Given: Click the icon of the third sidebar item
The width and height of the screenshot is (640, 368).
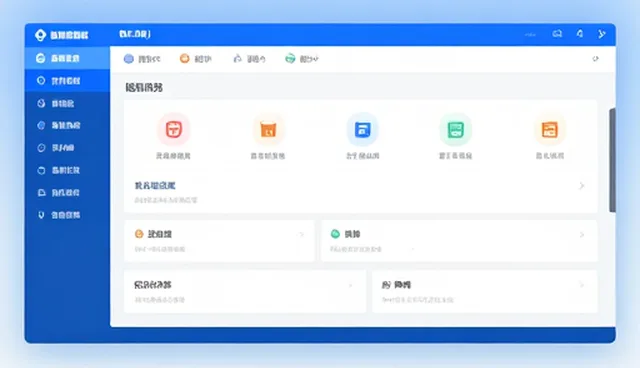Looking at the screenshot, I should coord(41,103).
